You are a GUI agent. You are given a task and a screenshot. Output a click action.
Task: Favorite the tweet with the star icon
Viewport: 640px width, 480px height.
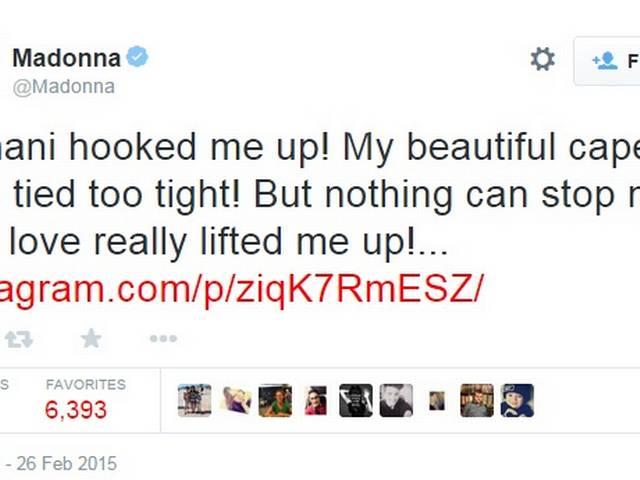point(91,338)
